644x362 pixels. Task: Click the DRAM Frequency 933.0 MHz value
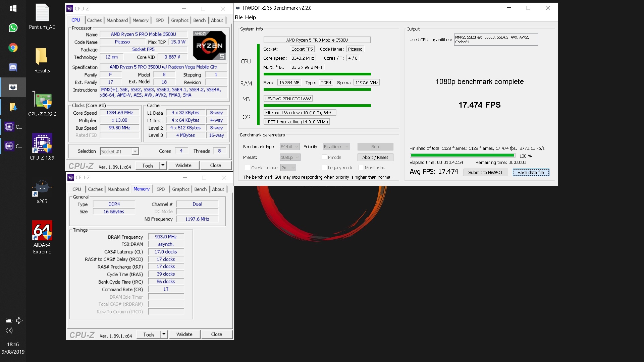tap(166, 237)
